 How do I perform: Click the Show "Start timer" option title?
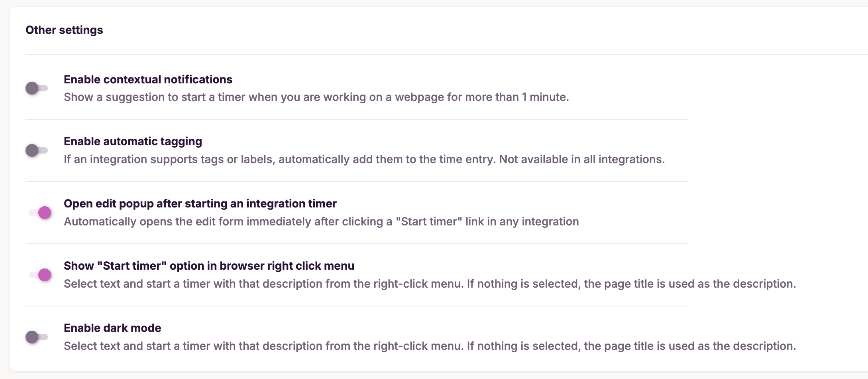coord(209,266)
